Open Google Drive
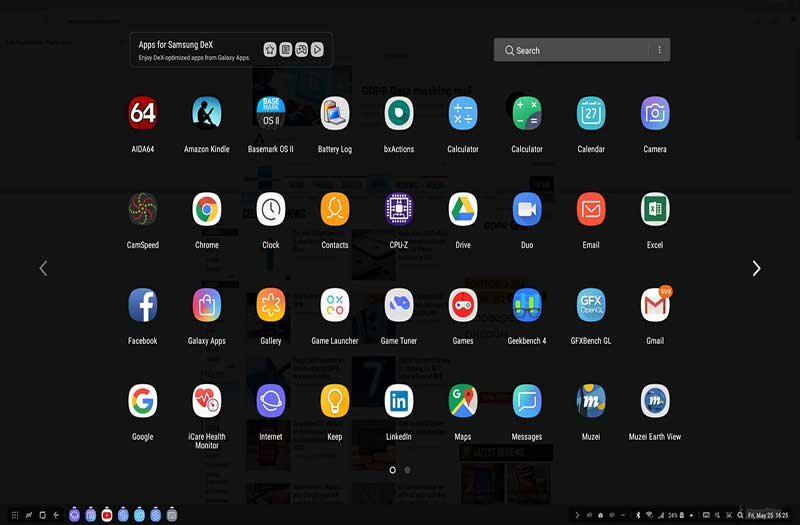The height and width of the screenshot is (525, 800). click(x=463, y=209)
